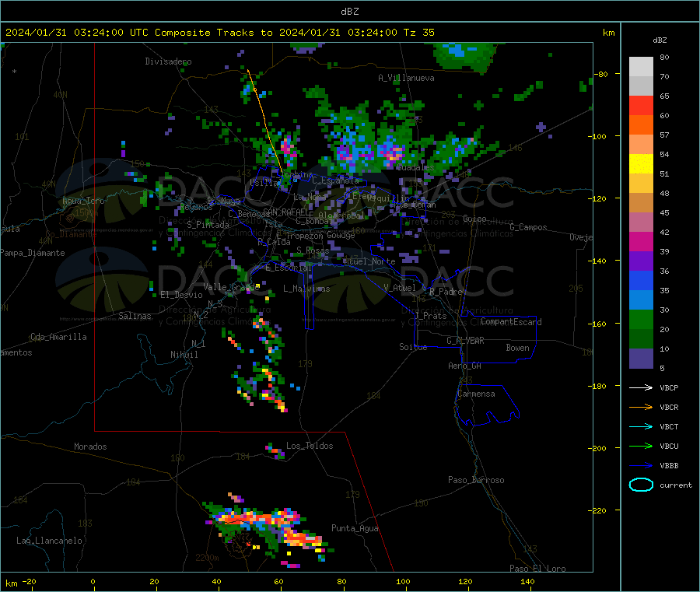The image size is (700, 592).
Task: Click the Cda_Amarilla map label
Action: point(58,337)
